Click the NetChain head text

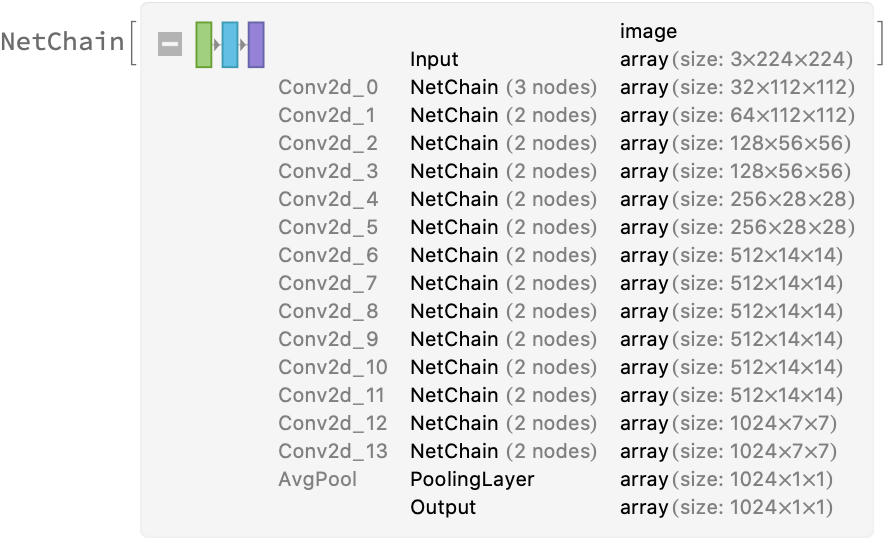(x=62, y=43)
